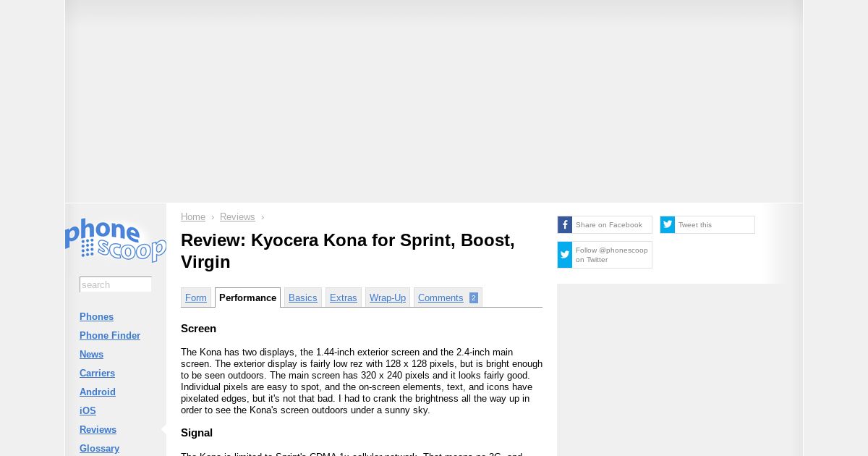Image resolution: width=868 pixels, height=456 pixels.
Task: Click the Signal section heading
Action: (197, 433)
